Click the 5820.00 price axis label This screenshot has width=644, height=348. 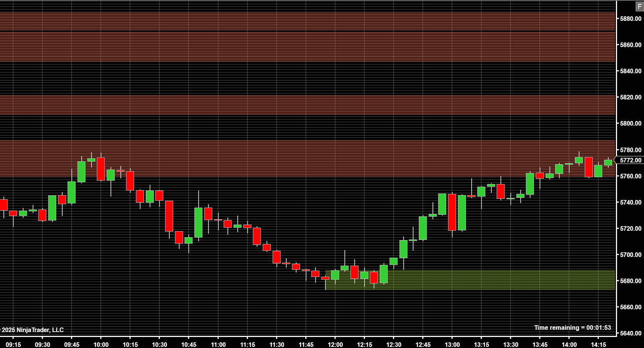[631, 97]
